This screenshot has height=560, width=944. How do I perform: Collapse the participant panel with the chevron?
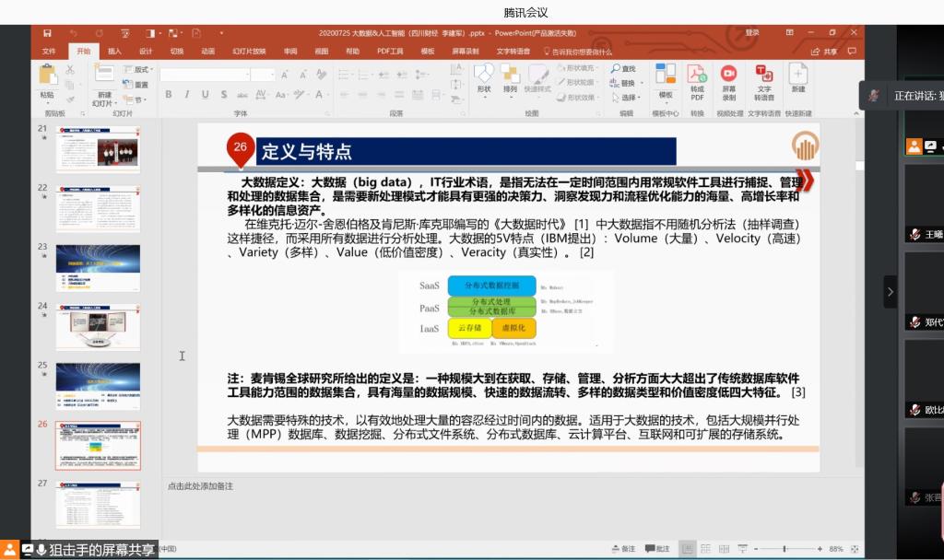[890, 292]
